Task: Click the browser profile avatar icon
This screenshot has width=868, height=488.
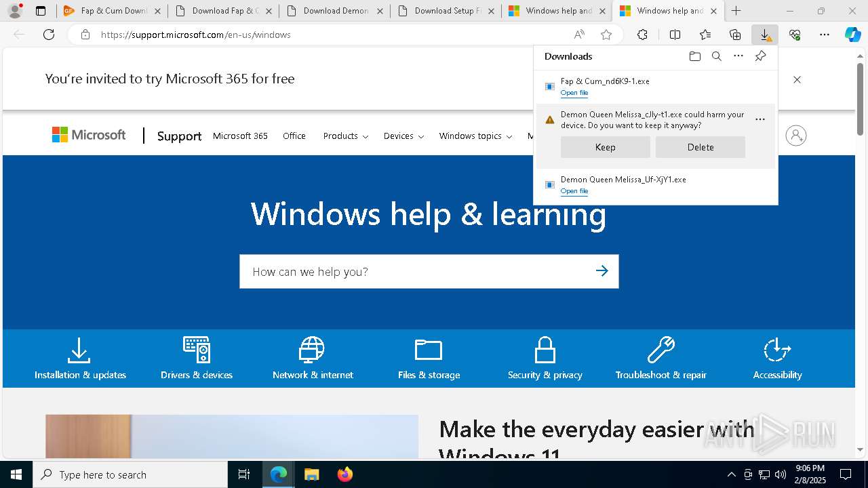Action: tap(15, 11)
